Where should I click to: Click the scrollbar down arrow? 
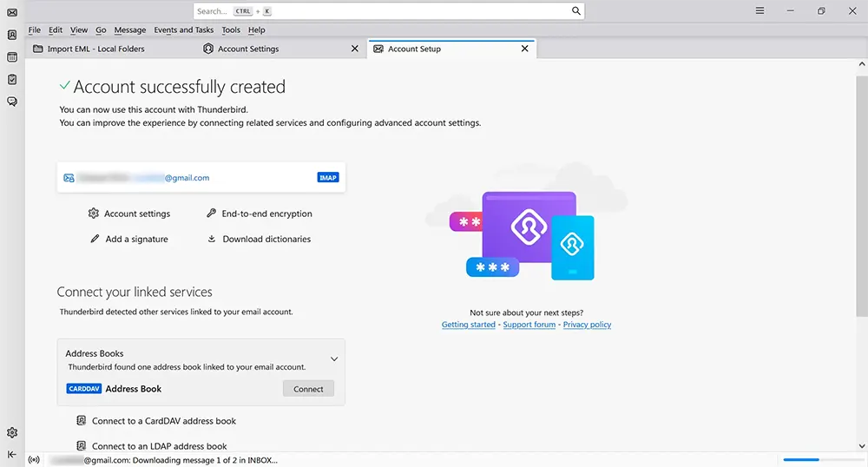click(861, 446)
